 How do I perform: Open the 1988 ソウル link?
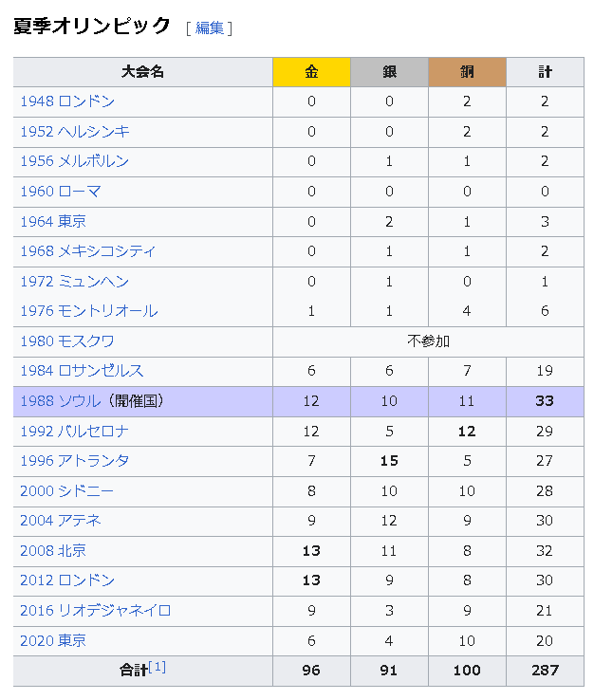(60, 401)
